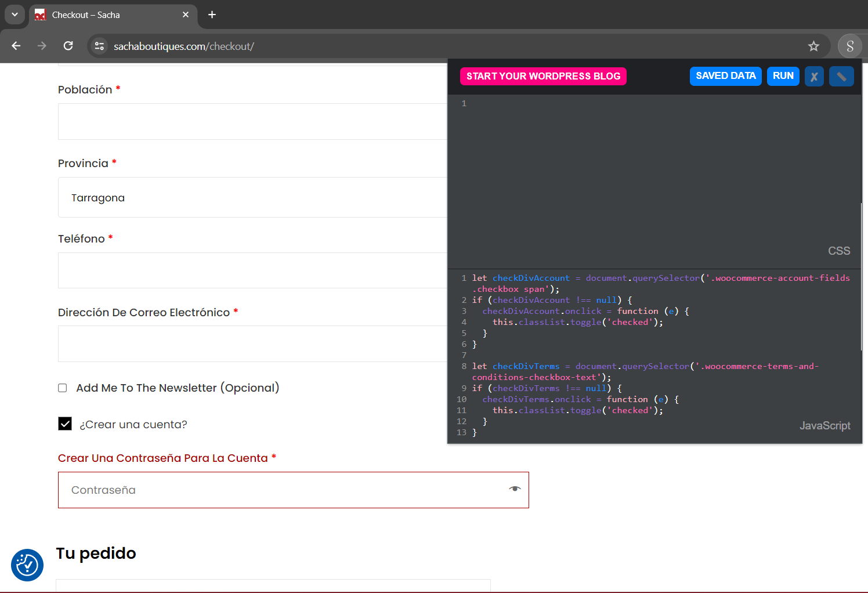Check Add Me To The Newsletter checkbox
The height and width of the screenshot is (593, 868).
coord(63,388)
